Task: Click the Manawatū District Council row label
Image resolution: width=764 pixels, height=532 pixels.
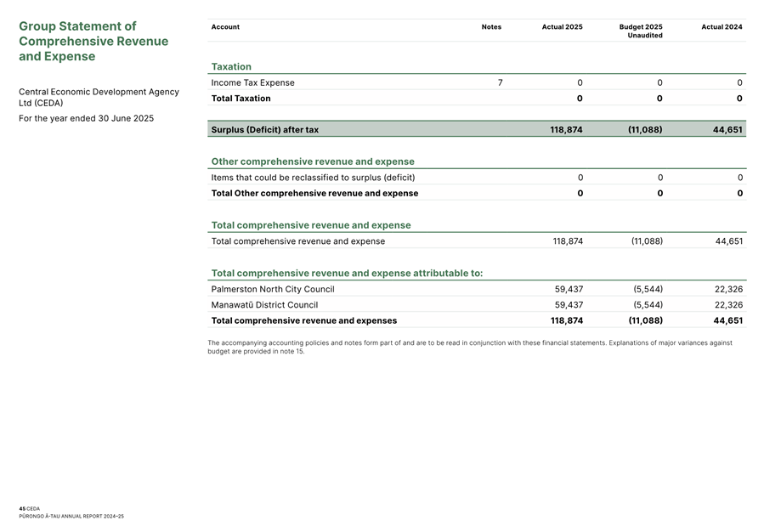Action: pos(264,305)
